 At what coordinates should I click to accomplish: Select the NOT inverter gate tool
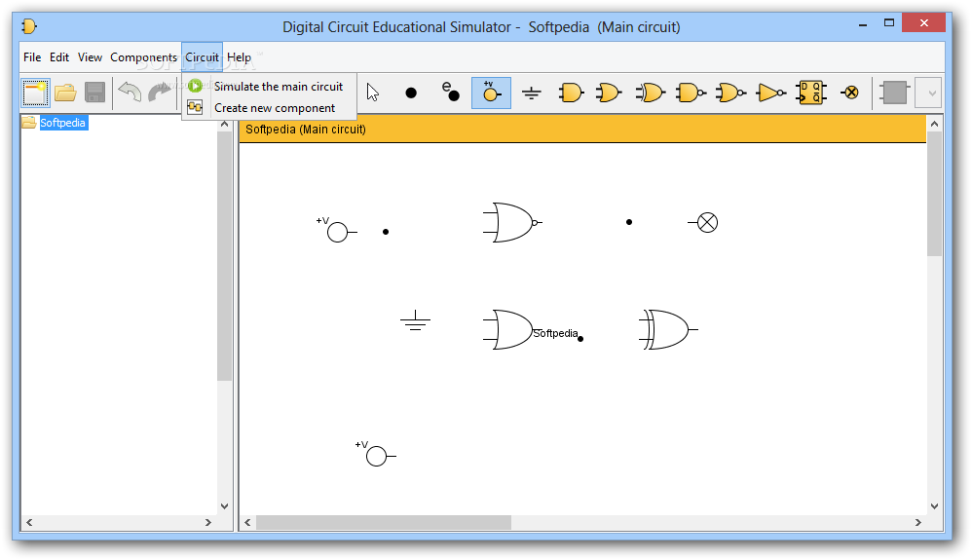coord(771,93)
